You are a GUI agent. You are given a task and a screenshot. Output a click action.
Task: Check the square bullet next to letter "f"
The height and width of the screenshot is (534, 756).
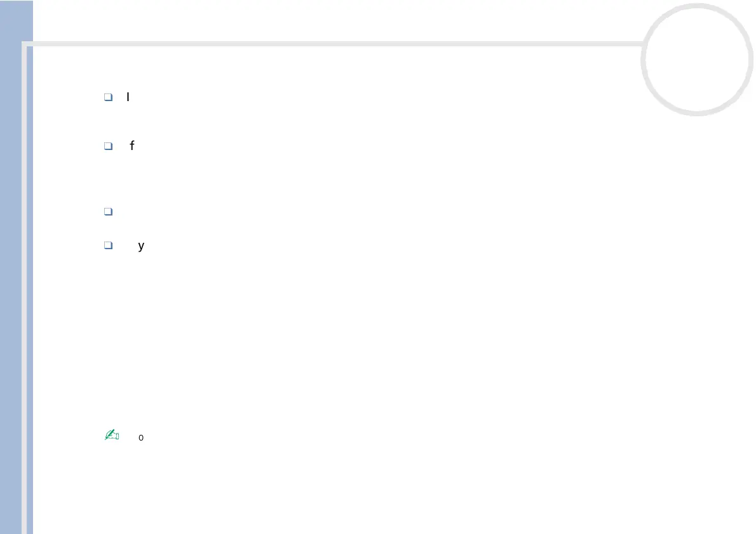(108, 146)
